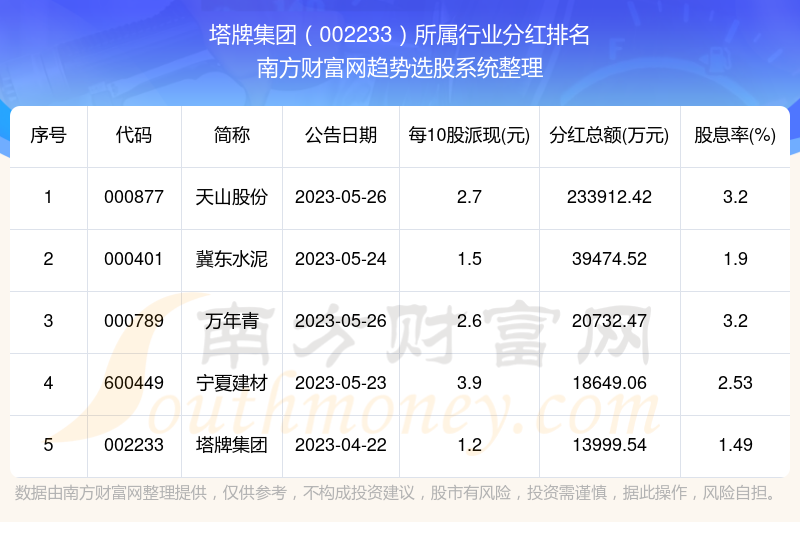Click stock code 000401
This screenshot has width=800, height=544.
(134, 259)
